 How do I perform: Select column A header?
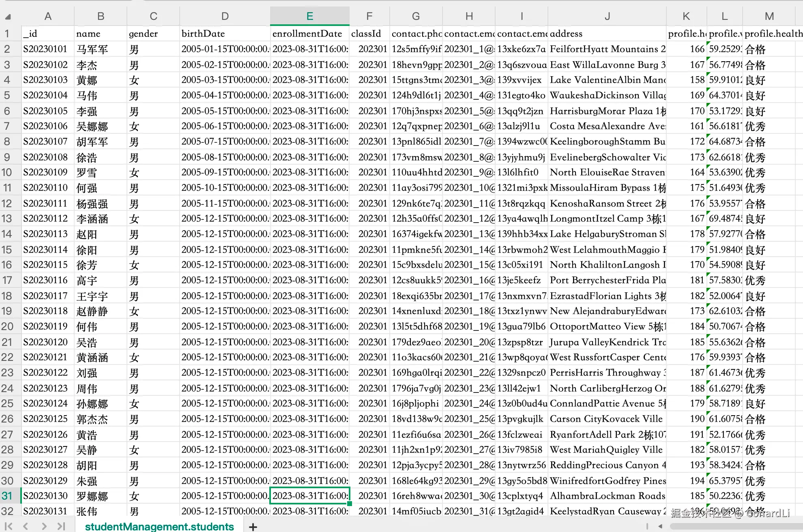(x=48, y=16)
